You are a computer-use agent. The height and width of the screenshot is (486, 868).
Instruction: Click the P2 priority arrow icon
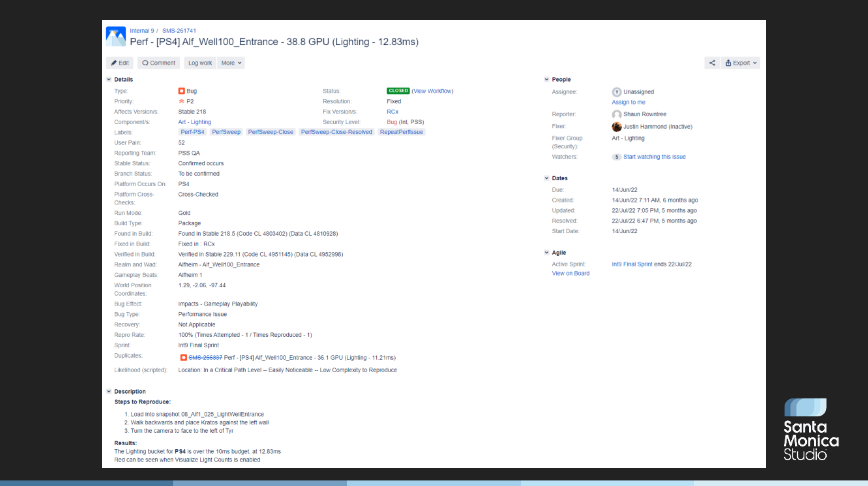[182, 102]
